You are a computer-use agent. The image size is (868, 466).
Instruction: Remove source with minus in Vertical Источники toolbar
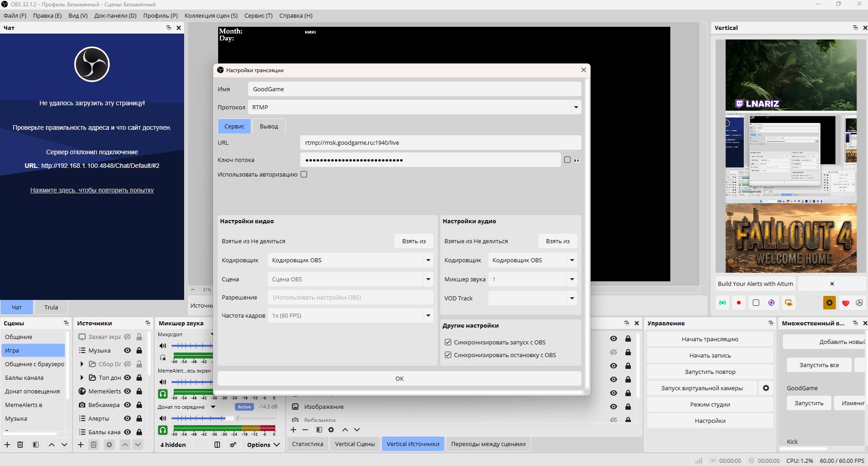coord(305,430)
